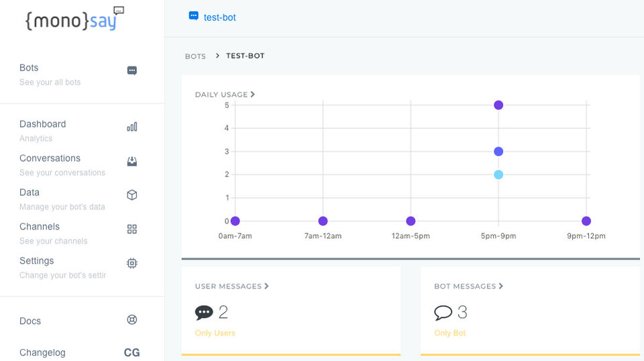Click the purple data point at value 5
This screenshot has height=361, width=644.
498,105
